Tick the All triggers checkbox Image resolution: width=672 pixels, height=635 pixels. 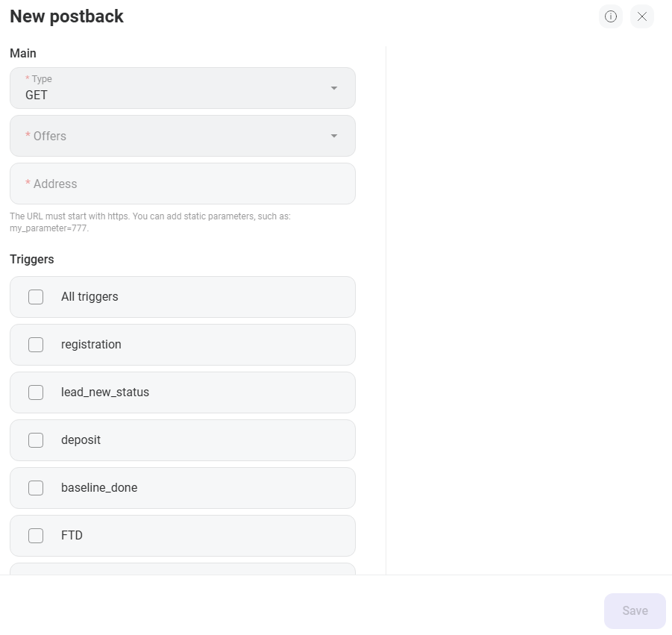tap(36, 297)
